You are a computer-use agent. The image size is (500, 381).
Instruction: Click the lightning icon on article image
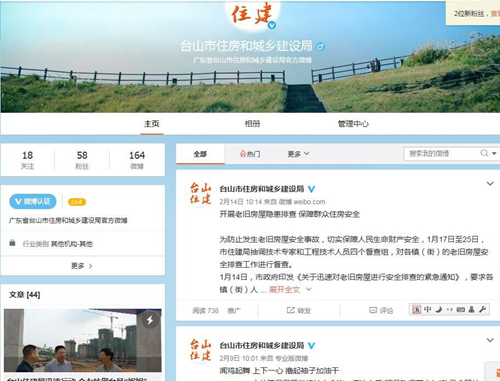tap(150, 320)
